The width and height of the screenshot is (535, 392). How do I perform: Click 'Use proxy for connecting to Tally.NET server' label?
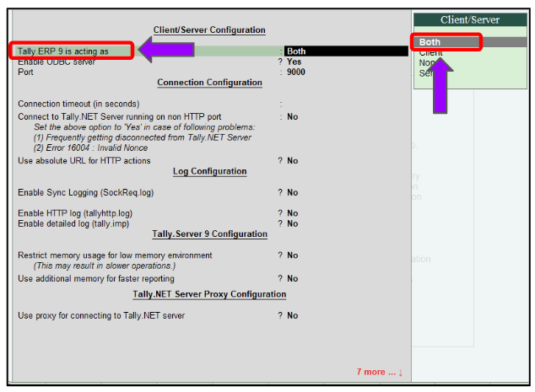pyautogui.click(x=101, y=315)
